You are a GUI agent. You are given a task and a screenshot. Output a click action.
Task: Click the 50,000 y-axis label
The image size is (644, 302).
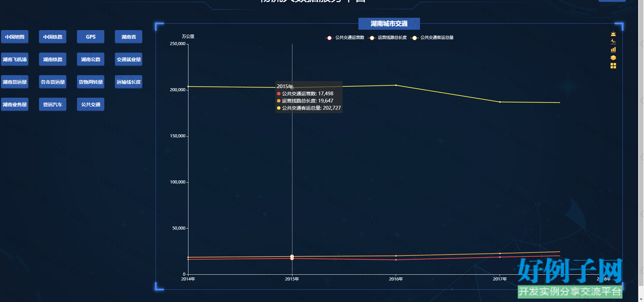(x=179, y=228)
